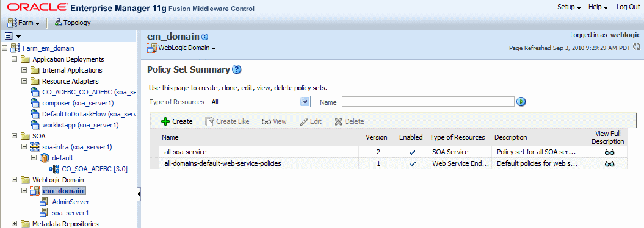
Task: Click the Internal Applications folder icon
Action: coord(35,70)
